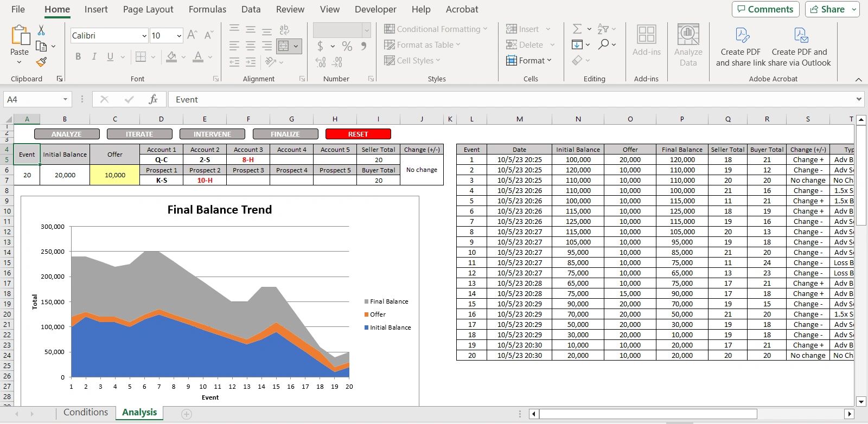Open the Name Box dropdown arrow
The width and height of the screenshot is (868, 424).
click(65, 99)
